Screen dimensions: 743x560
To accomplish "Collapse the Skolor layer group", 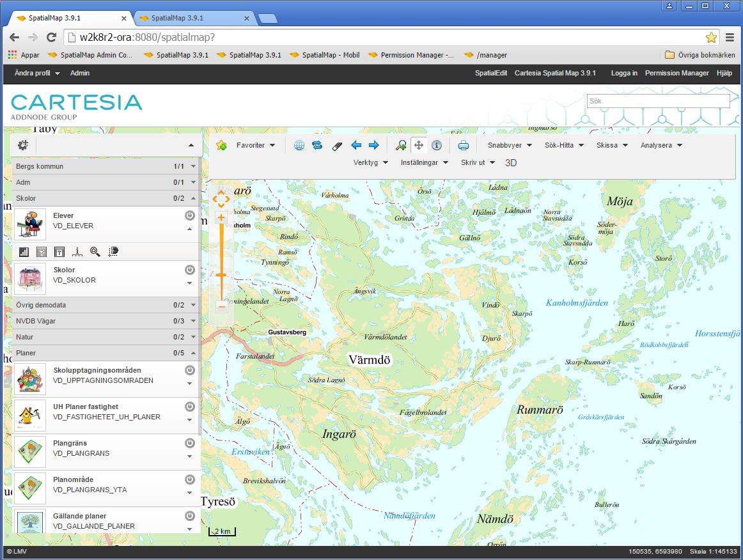I will (x=193, y=199).
